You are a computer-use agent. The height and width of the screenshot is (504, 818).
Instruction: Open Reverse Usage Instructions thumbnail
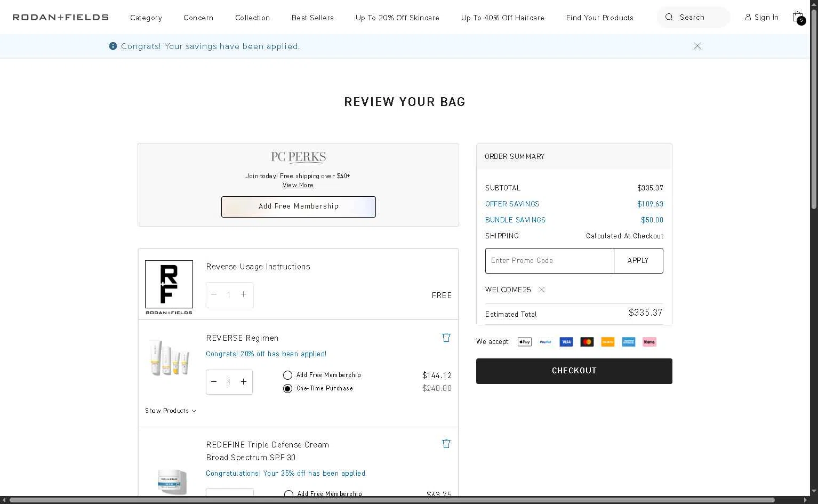169,287
